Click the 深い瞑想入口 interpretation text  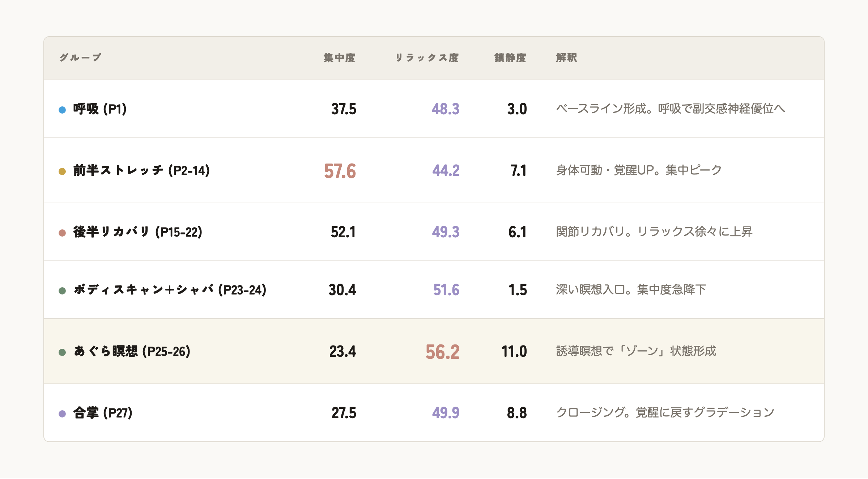pos(631,289)
